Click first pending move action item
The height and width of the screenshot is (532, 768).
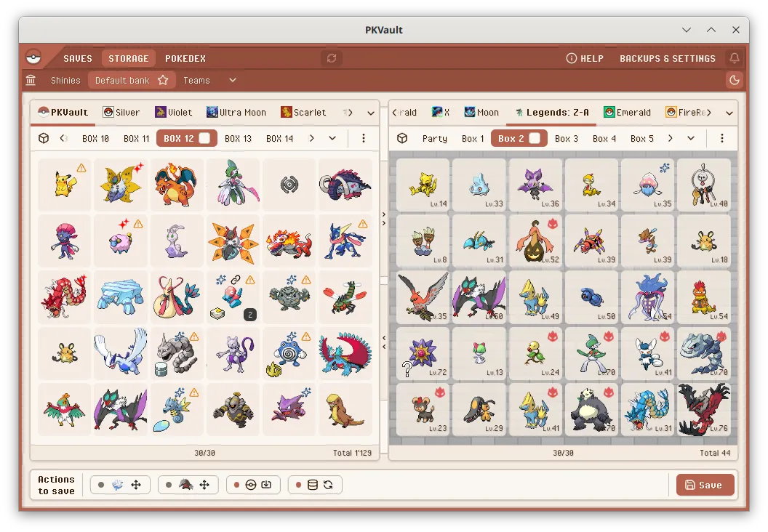click(120, 485)
